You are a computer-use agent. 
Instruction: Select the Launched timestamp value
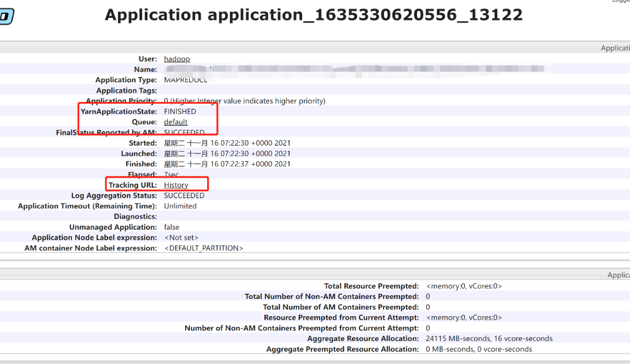pos(227,154)
